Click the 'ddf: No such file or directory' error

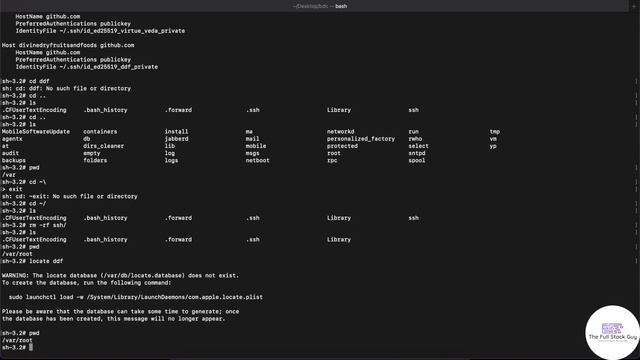tap(66, 89)
